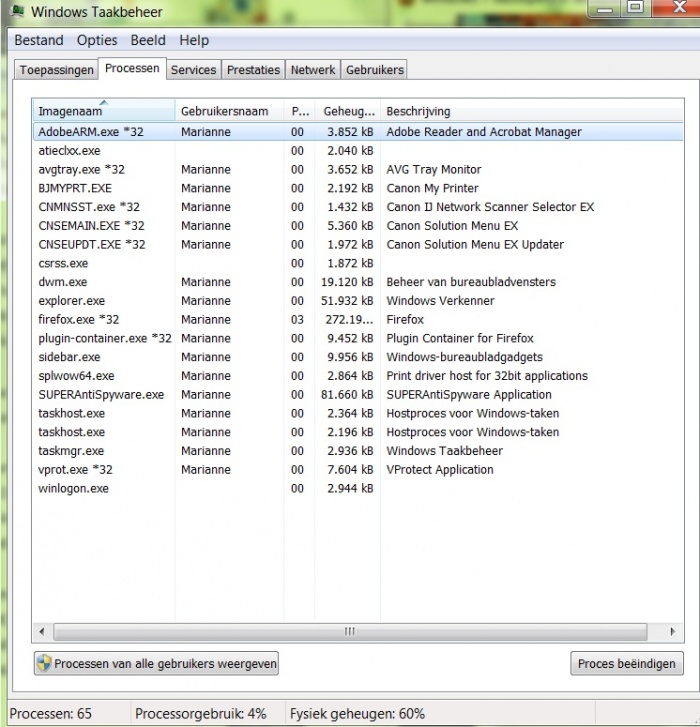
Task: Click the Canon My Printer description
Action: (432, 188)
